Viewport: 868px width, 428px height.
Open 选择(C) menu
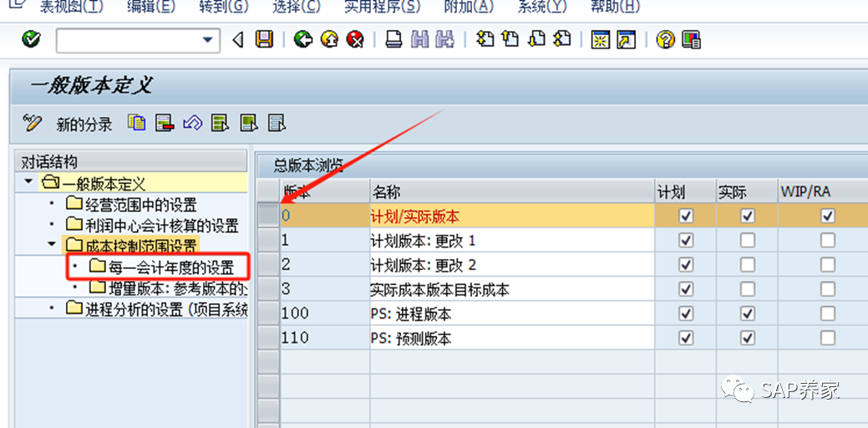pyautogui.click(x=297, y=7)
